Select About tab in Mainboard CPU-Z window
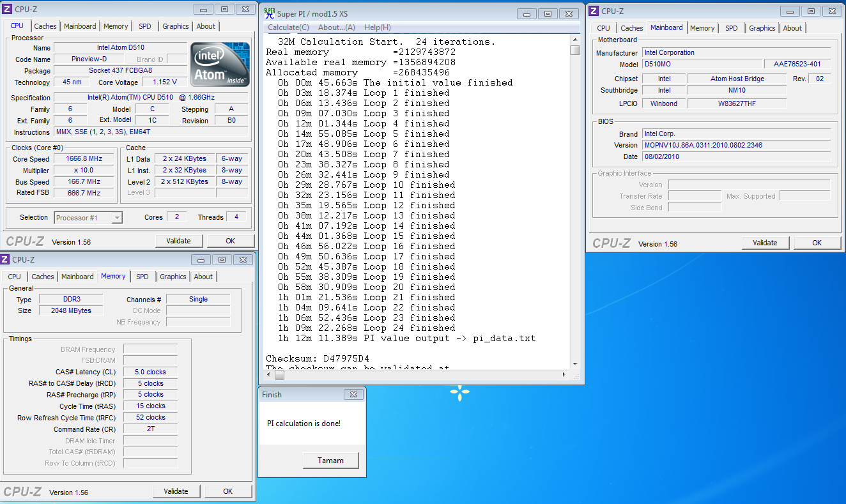The height and width of the screenshot is (504, 846). [792, 28]
